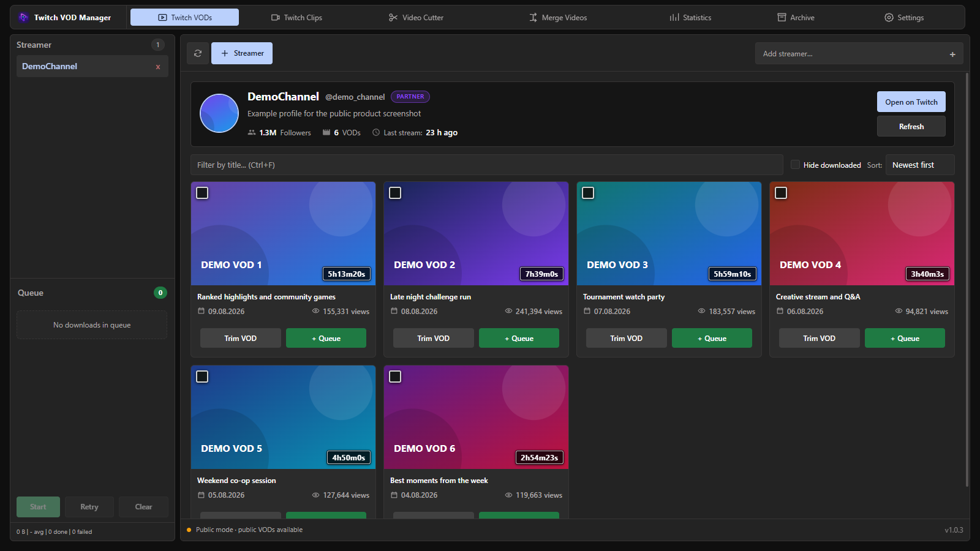Image resolution: width=980 pixels, height=551 pixels.
Task: Click the v1.0.3 version label
Action: pos(954,530)
